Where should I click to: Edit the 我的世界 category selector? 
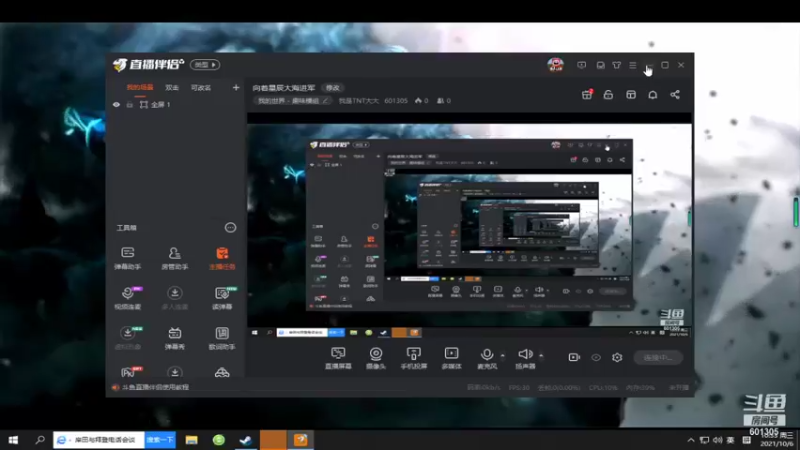292,101
